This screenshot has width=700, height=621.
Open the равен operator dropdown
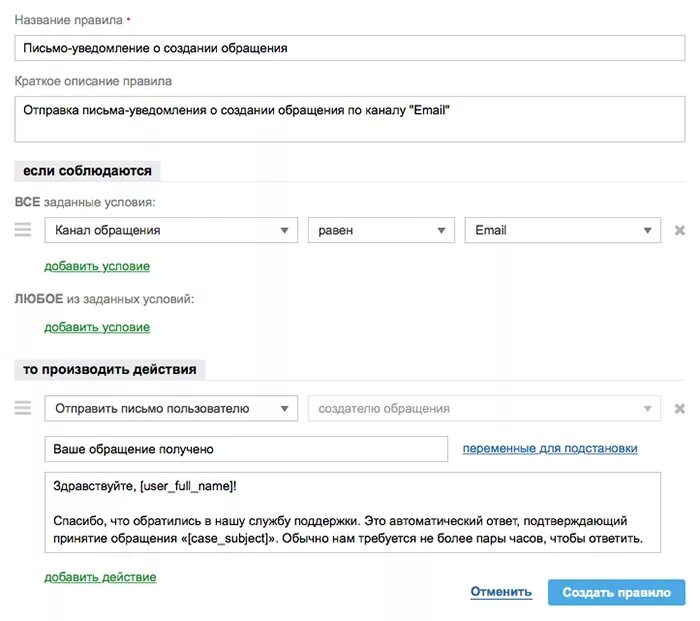click(381, 230)
